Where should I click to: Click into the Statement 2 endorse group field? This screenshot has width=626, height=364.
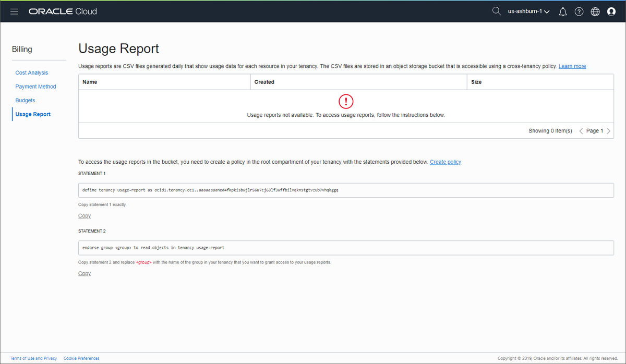click(x=346, y=248)
